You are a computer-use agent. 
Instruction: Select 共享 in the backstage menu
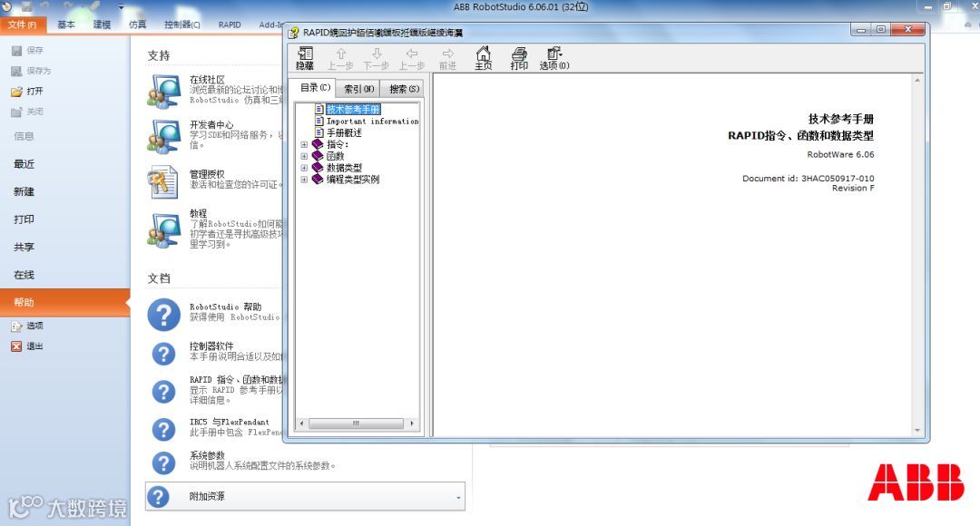(24, 247)
